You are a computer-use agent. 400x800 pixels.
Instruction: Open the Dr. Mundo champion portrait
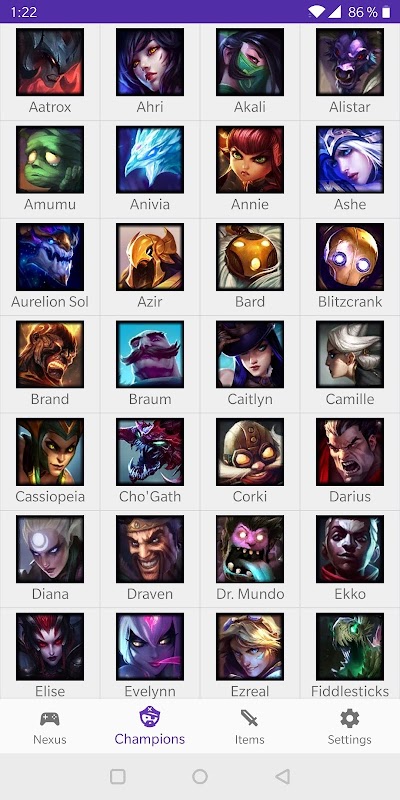tap(250, 549)
